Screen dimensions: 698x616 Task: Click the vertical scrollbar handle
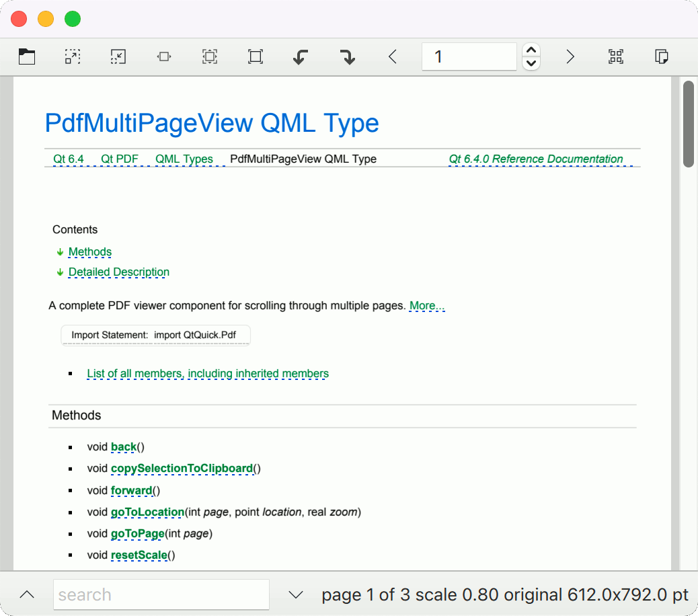[689, 124]
